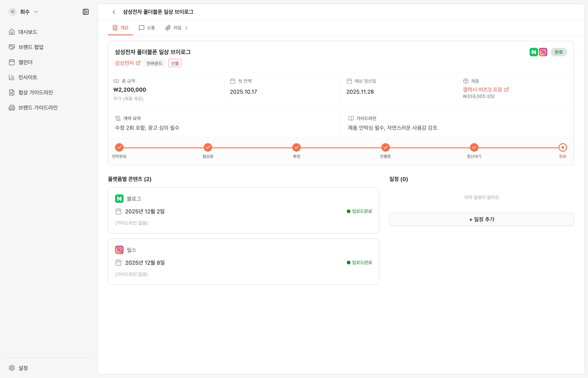Select the 완료 step on the progress timeline

[562, 147]
